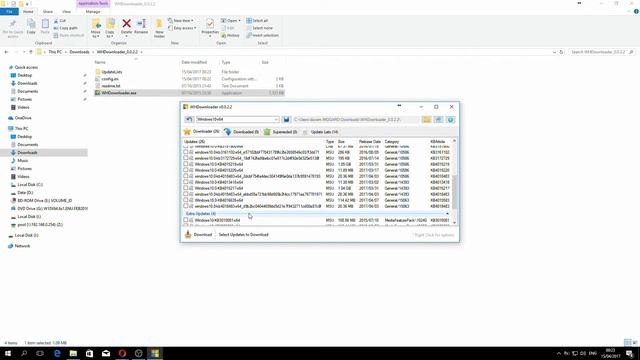Click the blue save icon beside the Windows10-x64 list
This screenshot has width=640, height=360.
[x=286, y=120]
